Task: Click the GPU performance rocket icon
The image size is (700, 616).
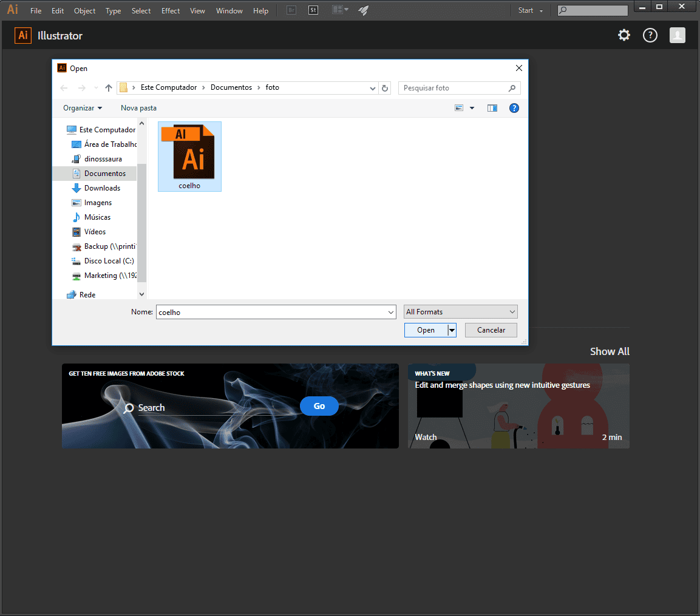Action: pyautogui.click(x=364, y=10)
